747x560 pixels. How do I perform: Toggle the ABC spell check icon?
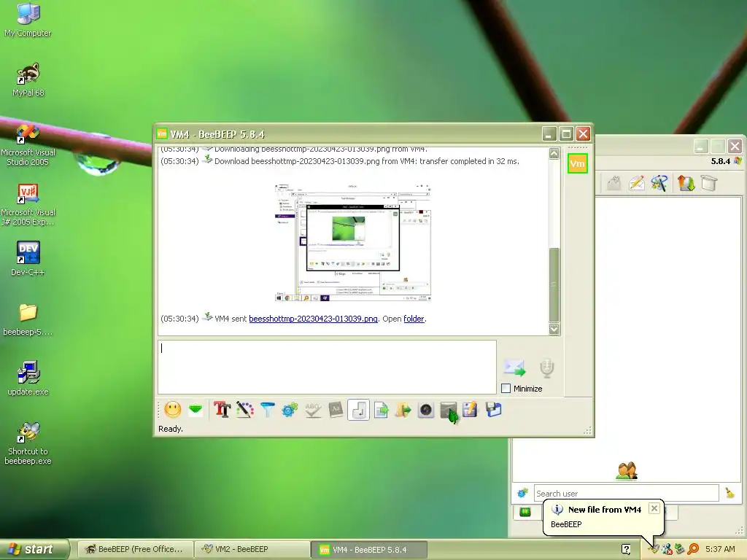pos(312,410)
